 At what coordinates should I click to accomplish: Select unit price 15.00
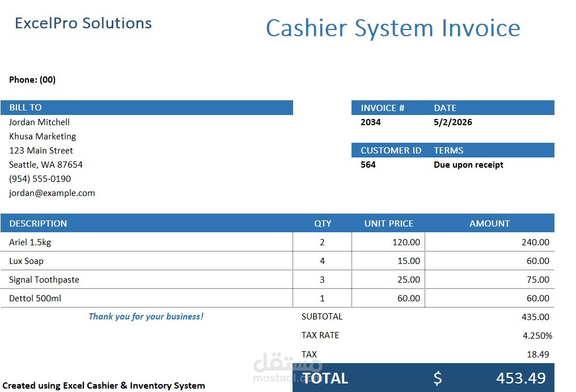coord(409,261)
